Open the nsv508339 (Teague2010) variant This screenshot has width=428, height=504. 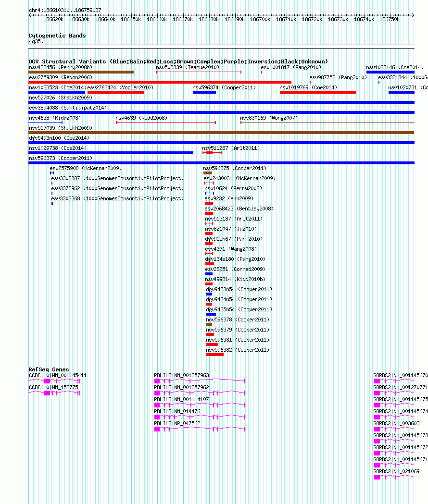[x=188, y=67]
